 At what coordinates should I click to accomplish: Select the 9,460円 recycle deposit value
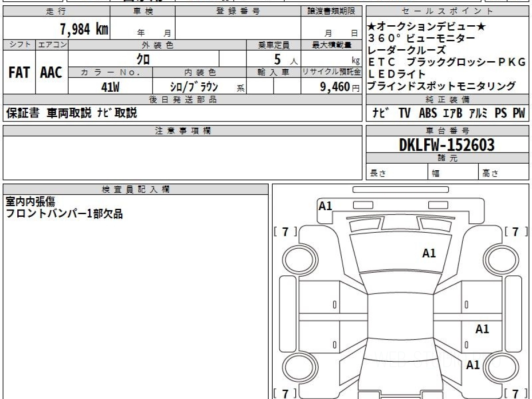pos(340,87)
